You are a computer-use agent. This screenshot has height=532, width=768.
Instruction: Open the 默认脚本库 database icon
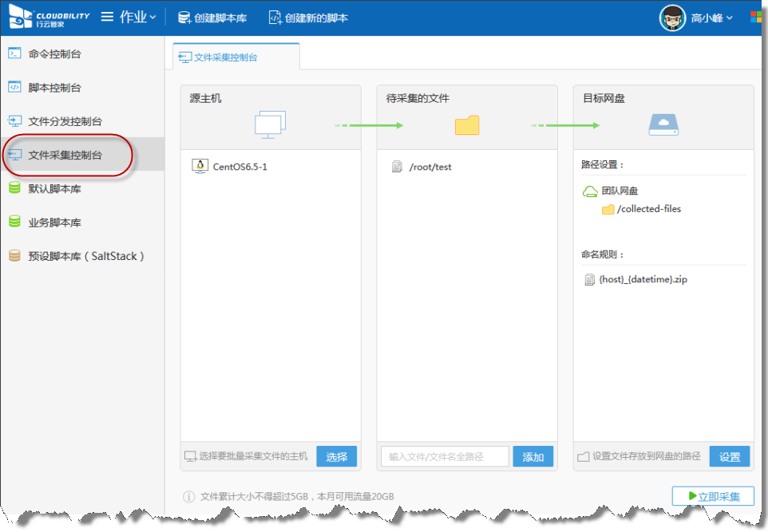coord(14,189)
